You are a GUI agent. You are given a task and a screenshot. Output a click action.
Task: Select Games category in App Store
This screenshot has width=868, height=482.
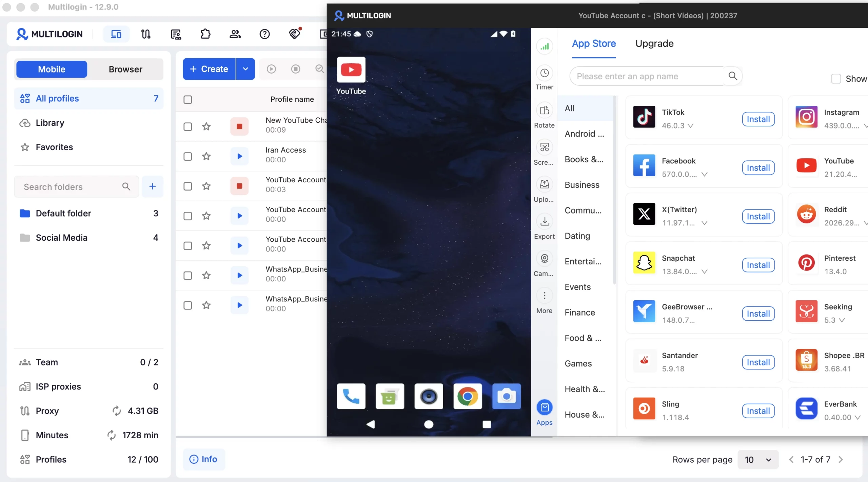[x=578, y=363]
